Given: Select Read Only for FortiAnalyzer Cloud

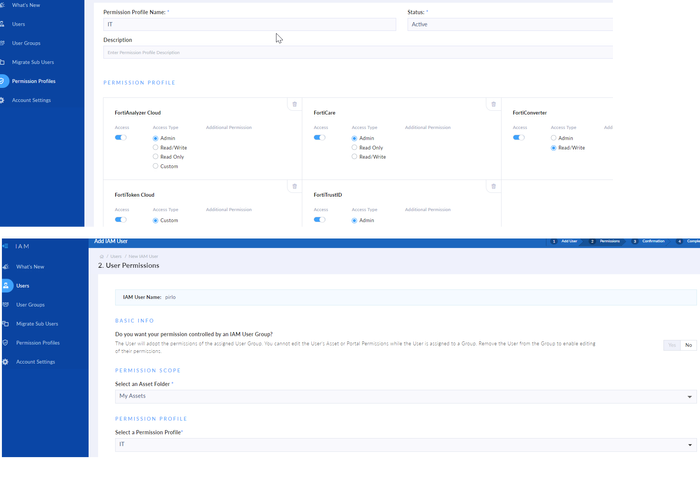Looking at the screenshot, I should (x=155, y=157).
